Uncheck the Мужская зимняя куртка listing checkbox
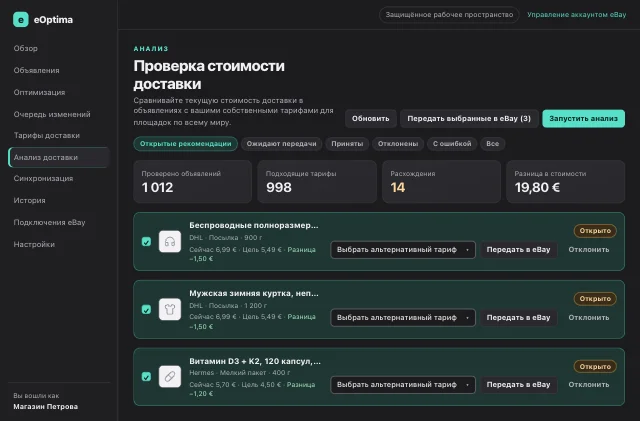The width and height of the screenshot is (640, 421). [146, 310]
